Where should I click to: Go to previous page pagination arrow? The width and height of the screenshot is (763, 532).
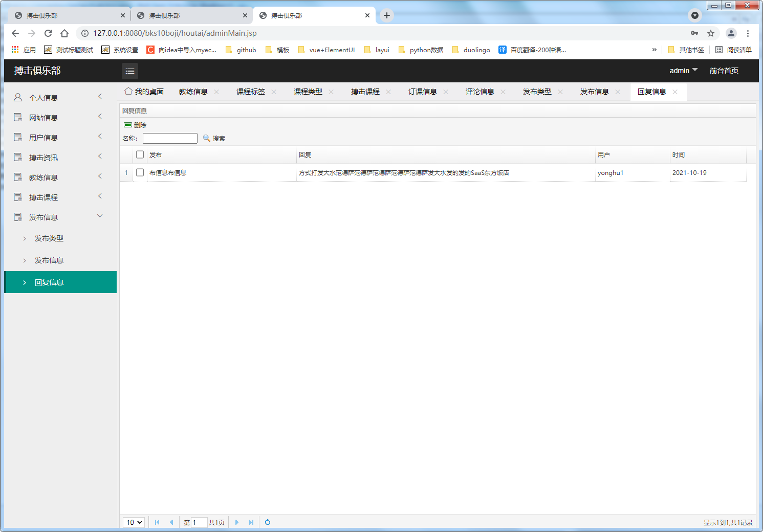[x=171, y=522]
